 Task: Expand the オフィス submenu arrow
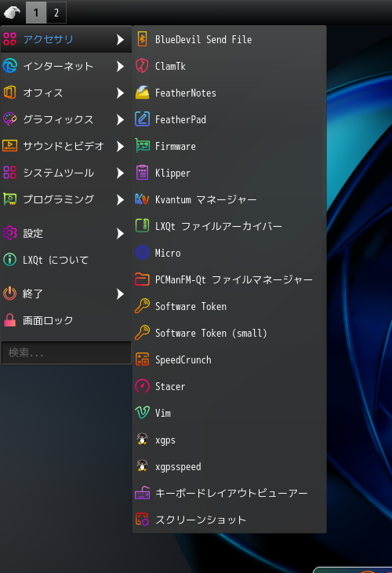tap(120, 93)
